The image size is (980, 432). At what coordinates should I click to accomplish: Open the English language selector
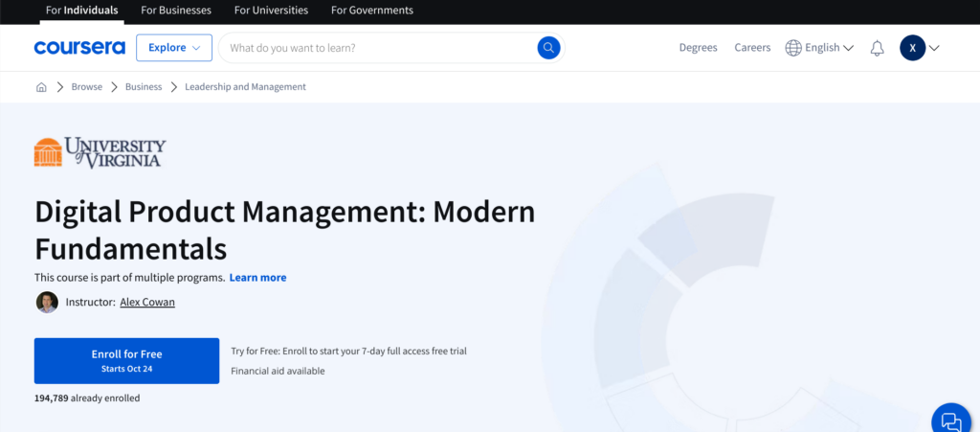(x=819, y=48)
